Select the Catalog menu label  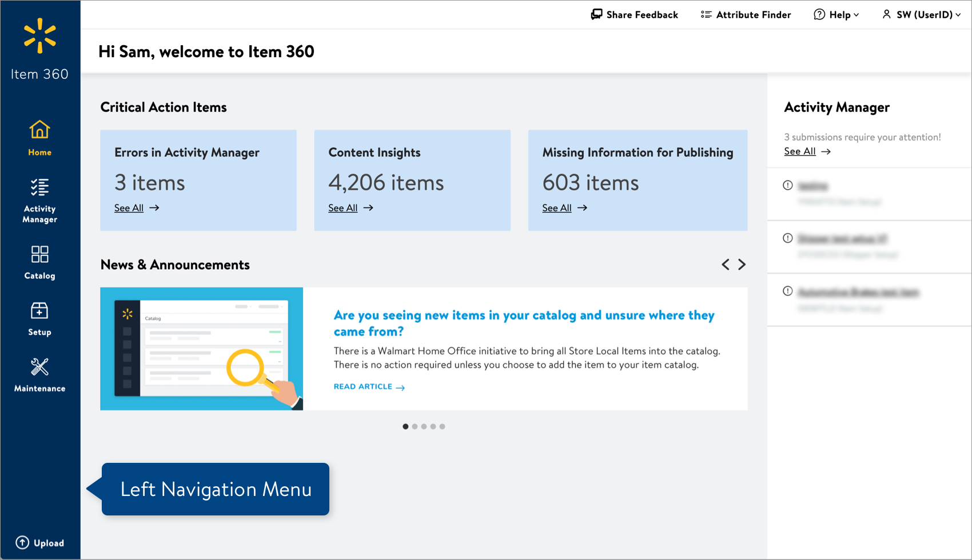[39, 276]
